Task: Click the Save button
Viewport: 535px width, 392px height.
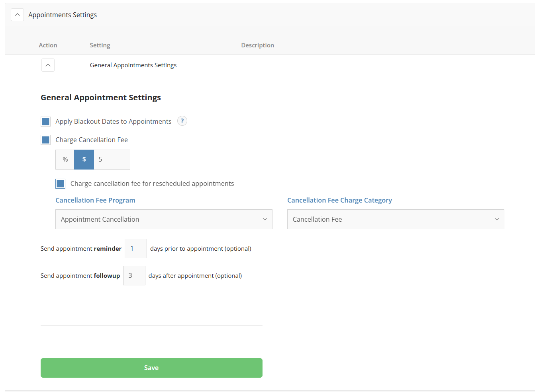Action: pyautogui.click(x=151, y=368)
